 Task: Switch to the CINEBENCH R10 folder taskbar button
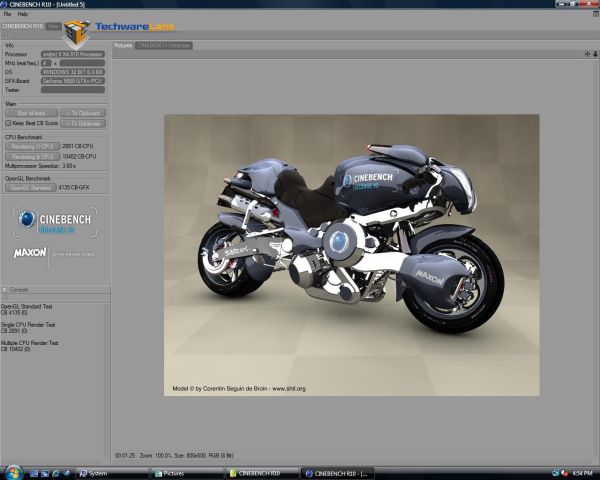[263, 473]
